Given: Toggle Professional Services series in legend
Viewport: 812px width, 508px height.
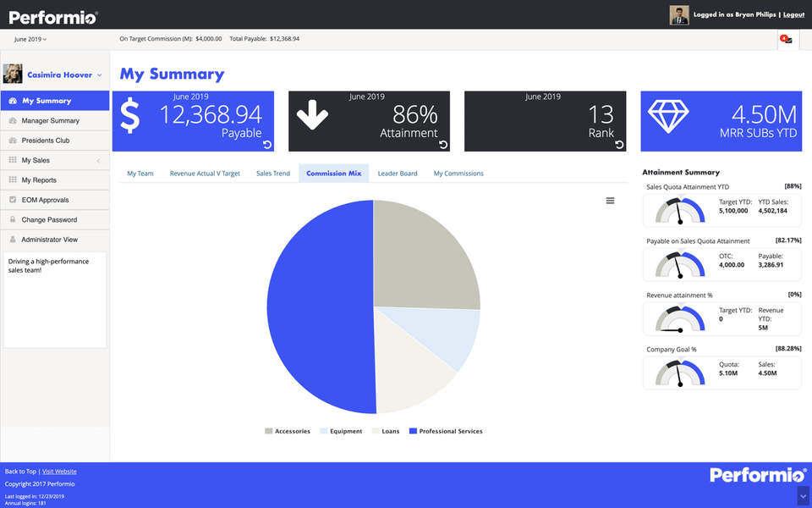Looking at the screenshot, I should [x=446, y=431].
